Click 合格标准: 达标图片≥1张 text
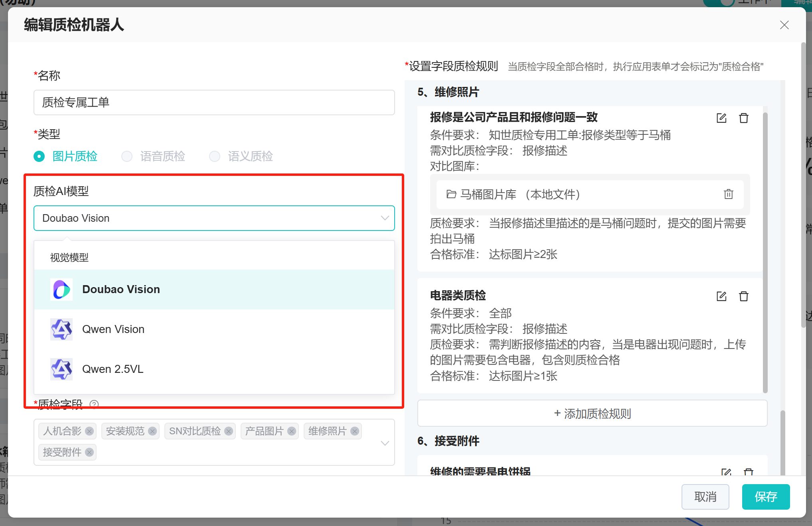The width and height of the screenshot is (812, 526). (x=494, y=376)
